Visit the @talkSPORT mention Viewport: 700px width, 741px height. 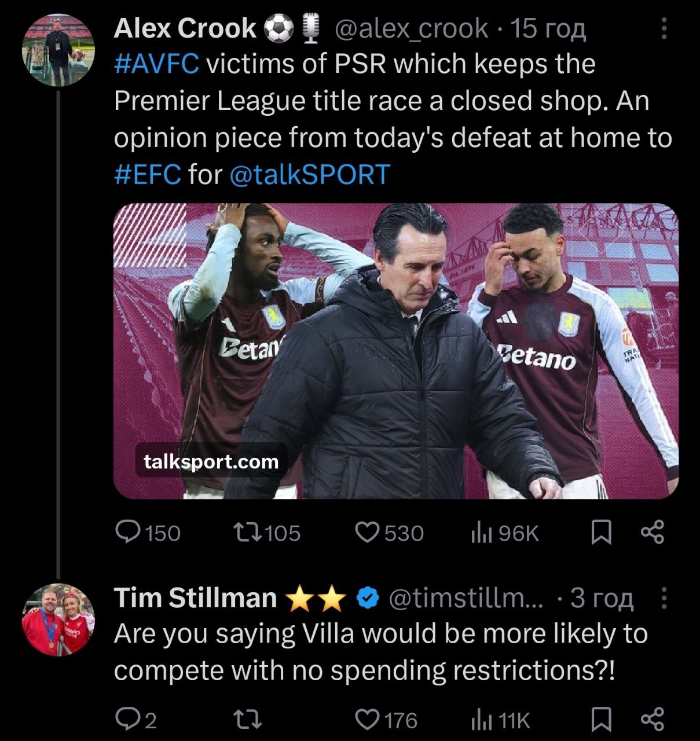click(x=310, y=174)
